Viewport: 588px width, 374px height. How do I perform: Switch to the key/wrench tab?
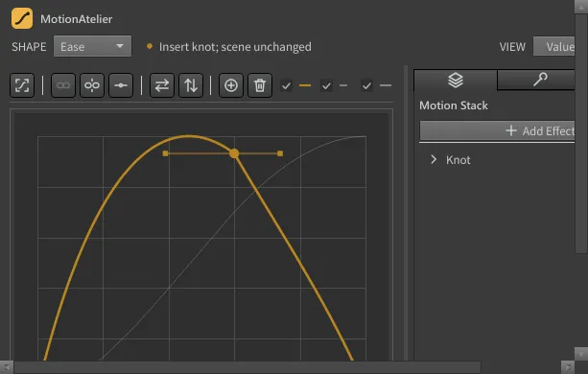(x=536, y=80)
